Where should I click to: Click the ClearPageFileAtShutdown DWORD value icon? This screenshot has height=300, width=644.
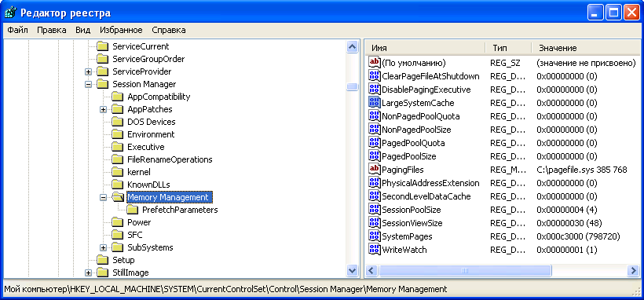tap(374, 76)
